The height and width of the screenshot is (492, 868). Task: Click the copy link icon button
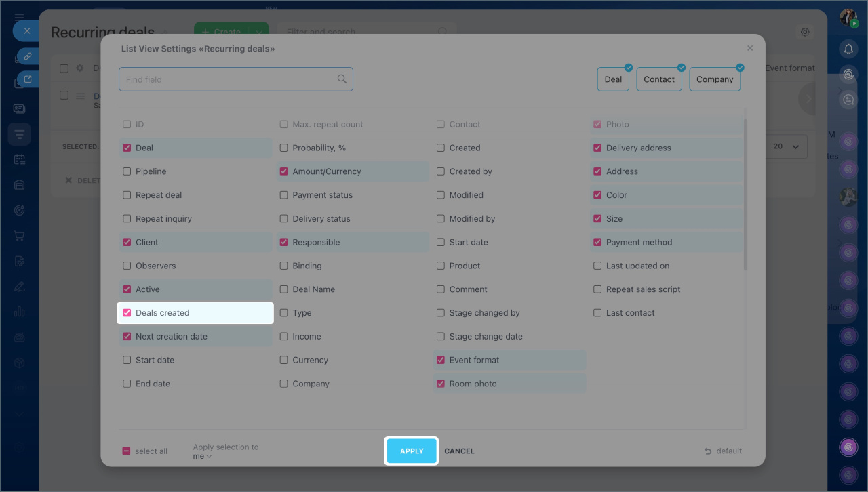coord(28,56)
